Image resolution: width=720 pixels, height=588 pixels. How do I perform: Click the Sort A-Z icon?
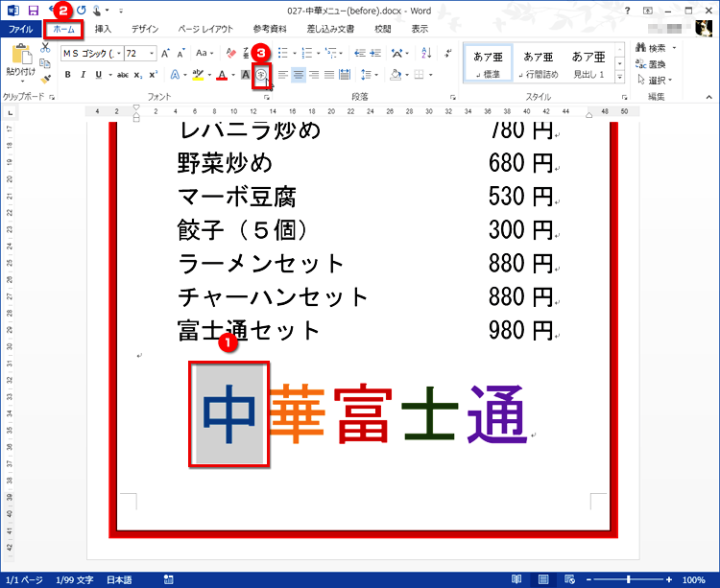point(426,53)
